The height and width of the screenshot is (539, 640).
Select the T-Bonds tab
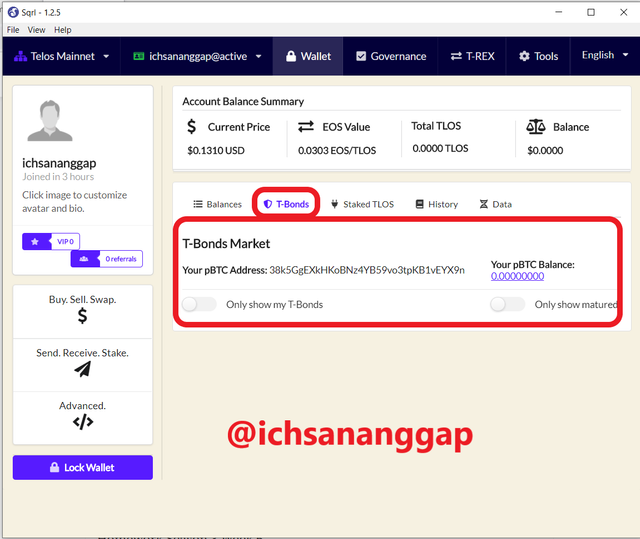(x=286, y=204)
